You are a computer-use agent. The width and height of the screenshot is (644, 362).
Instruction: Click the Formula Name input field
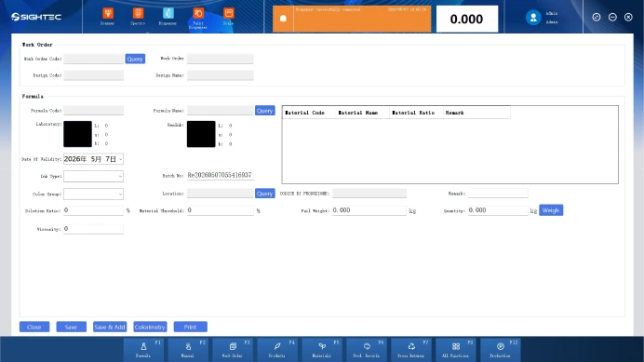(x=221, y=110)
